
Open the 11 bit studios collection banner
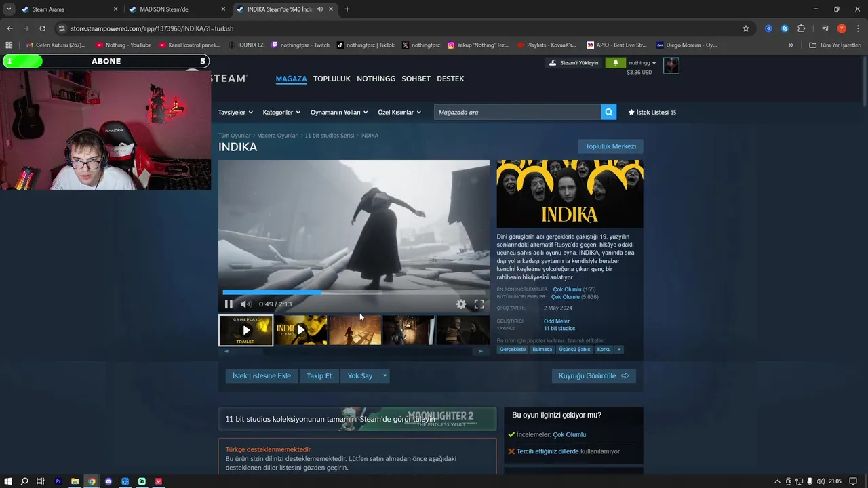click(357, 419)
